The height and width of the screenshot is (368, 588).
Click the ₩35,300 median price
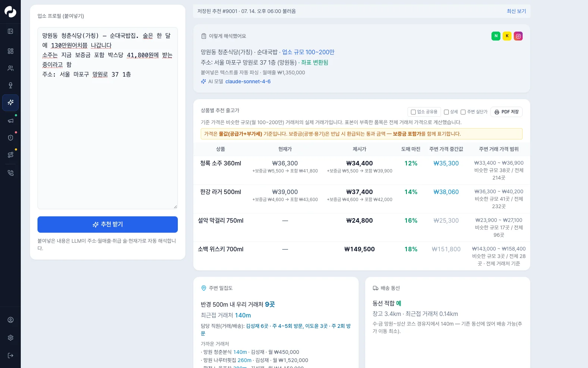(x=446, y=163)
